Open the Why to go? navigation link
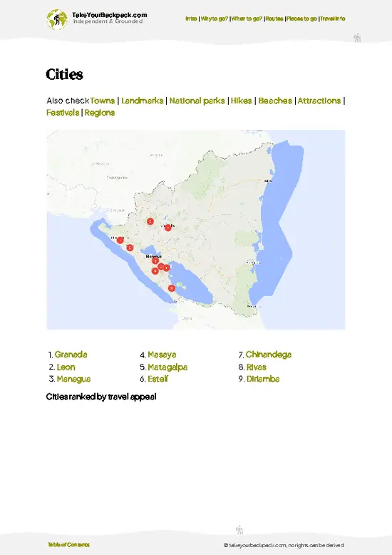Viewport: 392px width, 555px height. (215, 19)
